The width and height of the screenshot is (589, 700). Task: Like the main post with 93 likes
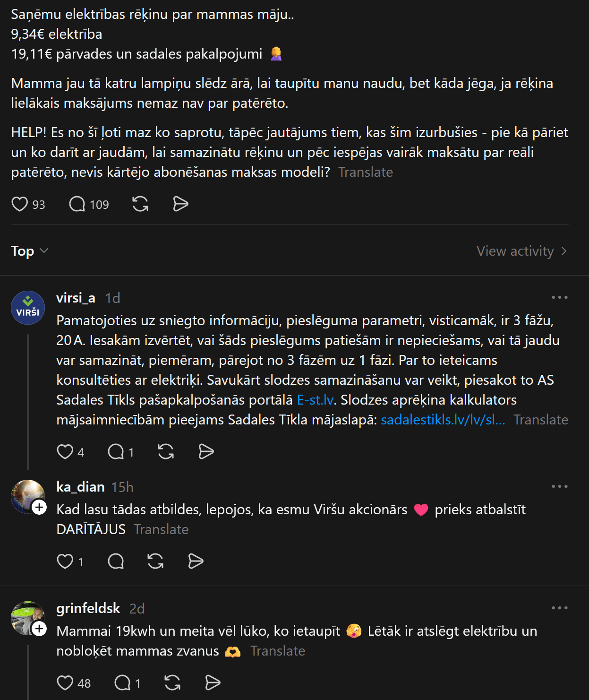(x=20, y=204)
